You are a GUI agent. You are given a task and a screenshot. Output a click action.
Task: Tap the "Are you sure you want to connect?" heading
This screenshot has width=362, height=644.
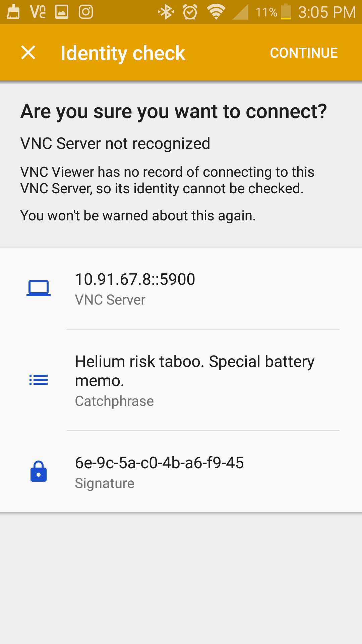pyautogui.click(x=173, y=111)
